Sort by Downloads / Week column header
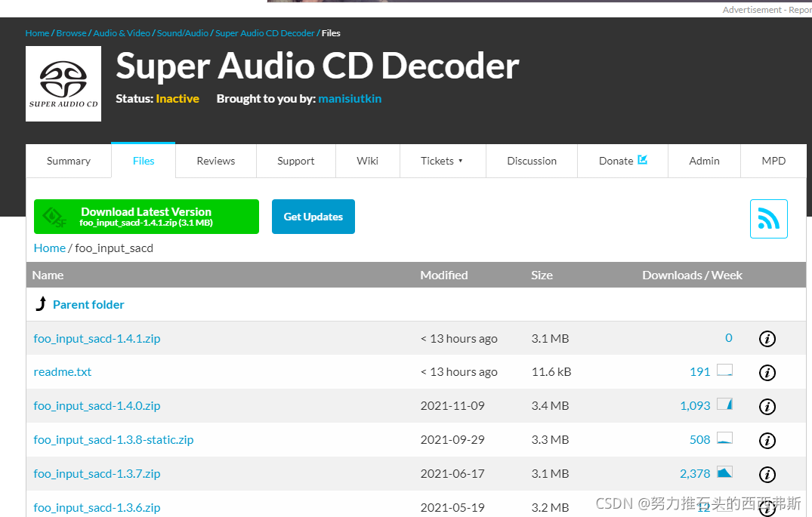 click(x=693, y=275)
